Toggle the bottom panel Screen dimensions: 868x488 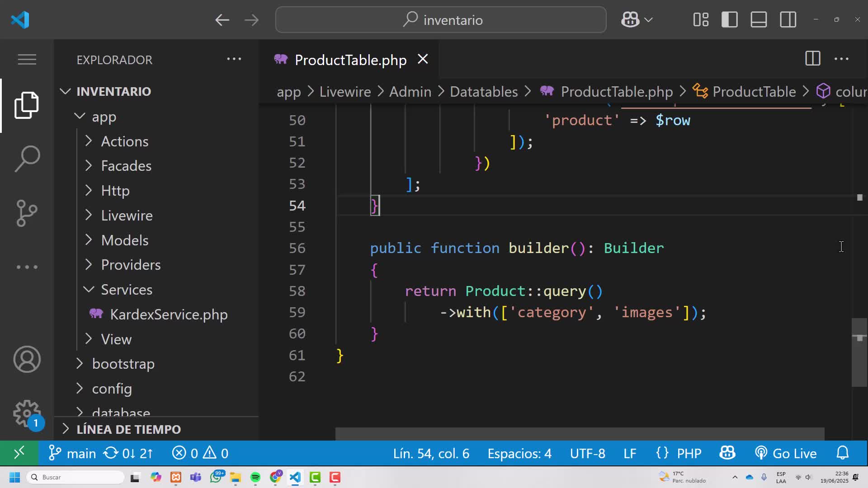(x=759, y=20)
